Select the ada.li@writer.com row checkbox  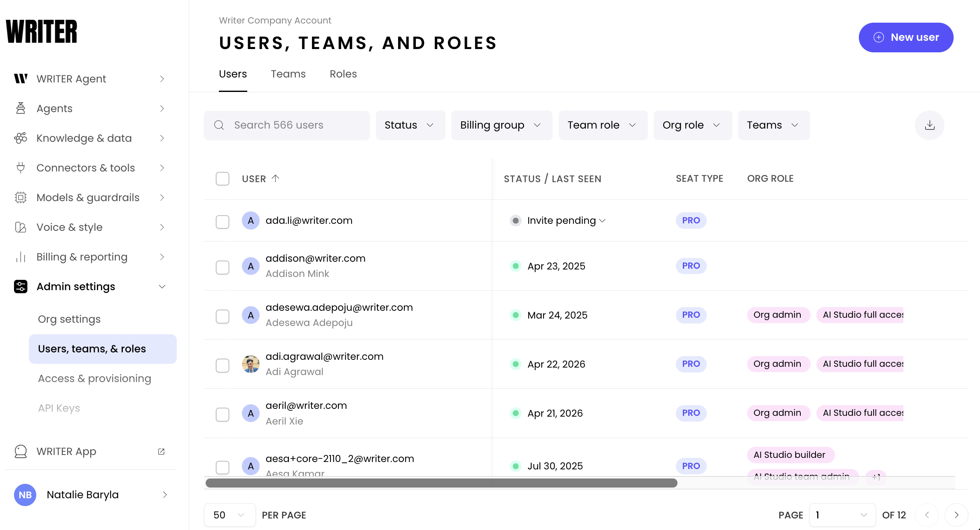223,221
